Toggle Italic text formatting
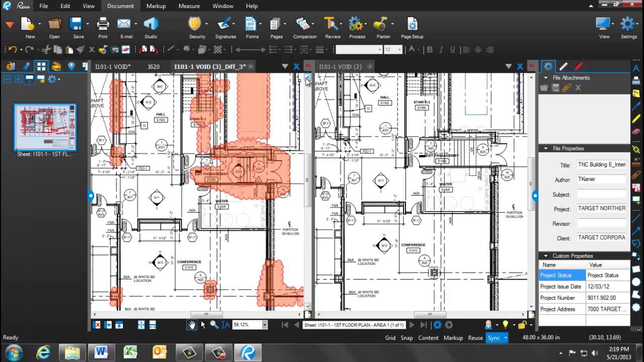The width and height of the screenshot is (644, 362). [441, 49]
